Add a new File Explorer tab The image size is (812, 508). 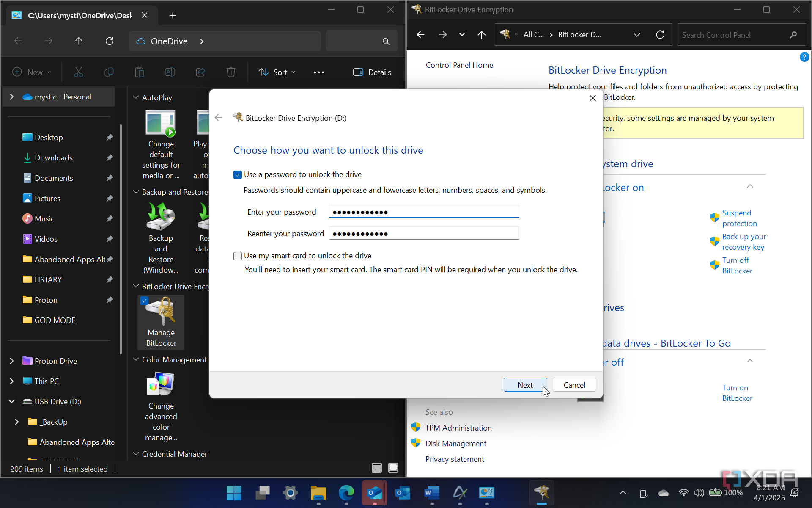click(173, 16)
